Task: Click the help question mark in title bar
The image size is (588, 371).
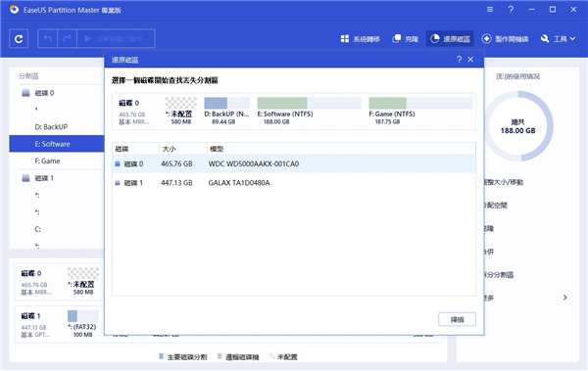Action: 511,10
